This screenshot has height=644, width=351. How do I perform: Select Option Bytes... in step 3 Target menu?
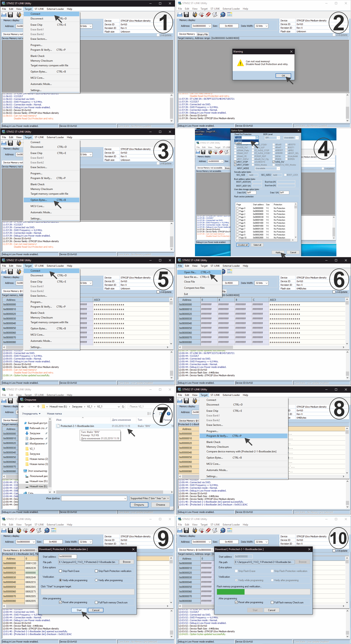pos(52,200)
